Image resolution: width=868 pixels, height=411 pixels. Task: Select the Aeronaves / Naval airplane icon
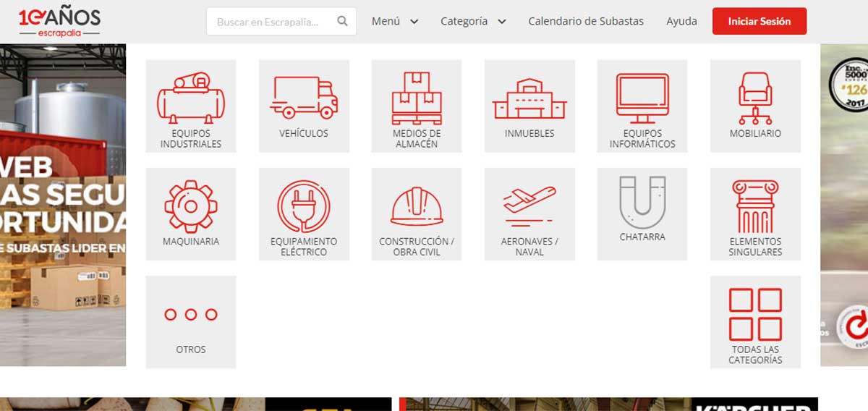[529, 204]
